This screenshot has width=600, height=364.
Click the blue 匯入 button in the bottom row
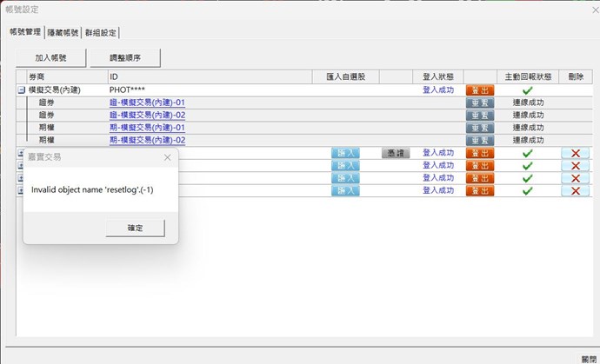click(345, 191)
